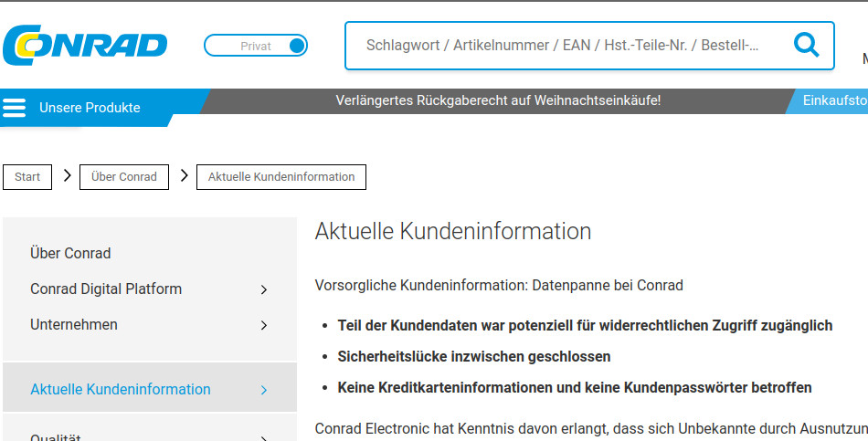Click the Aktuelle Kundeninformation page heading
868x441 pixels.
click(453, 231)
